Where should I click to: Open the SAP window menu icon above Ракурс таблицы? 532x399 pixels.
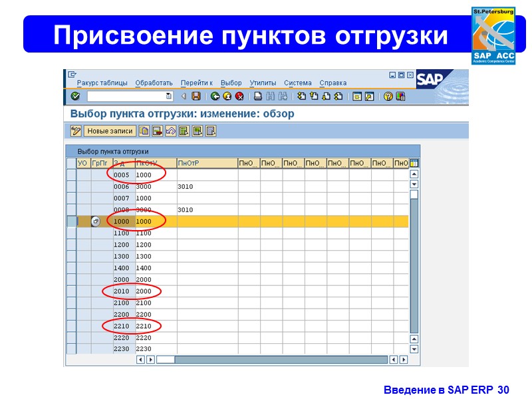click(x=72, y=74)
